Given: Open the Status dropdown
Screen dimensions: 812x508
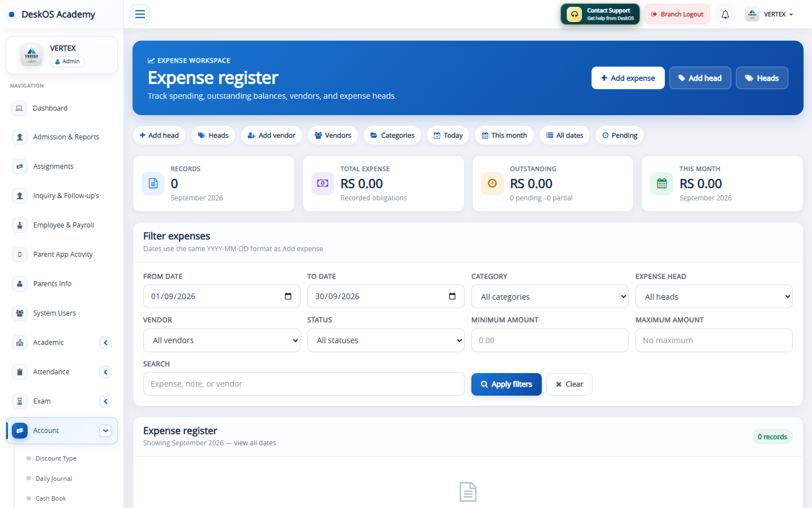Looking at the screenshot, I should [x=386, y=340].
